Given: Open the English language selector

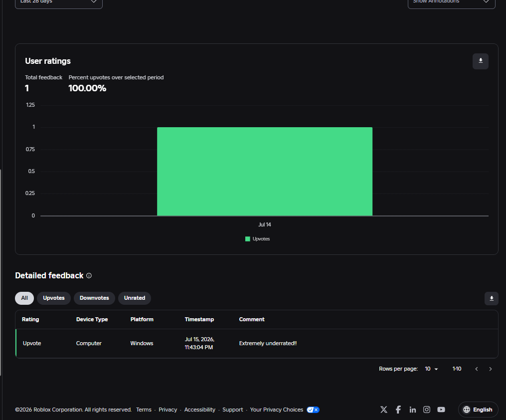Looking at the screenshot, I should 478,410.
